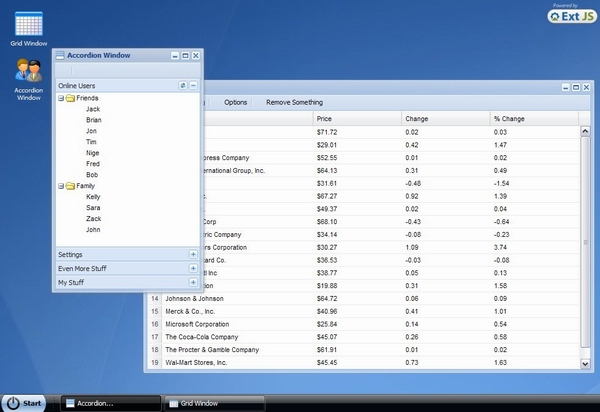Select Bob in the Friends list
Viewport: 600px width, 412px height.
92,175
